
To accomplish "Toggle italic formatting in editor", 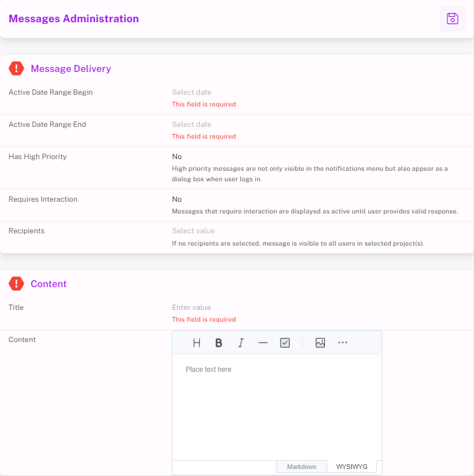I will tap(241, 343).
